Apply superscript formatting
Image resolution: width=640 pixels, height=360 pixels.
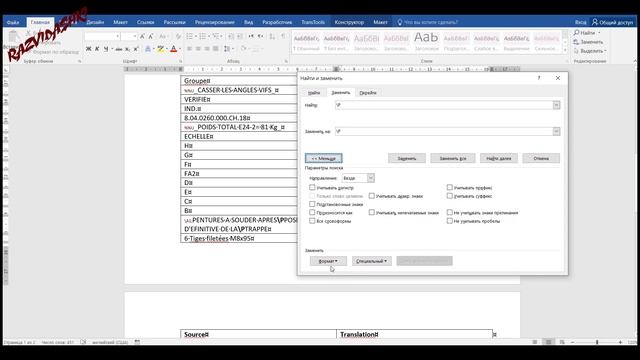pyautogui.click(x=136, y=49)
